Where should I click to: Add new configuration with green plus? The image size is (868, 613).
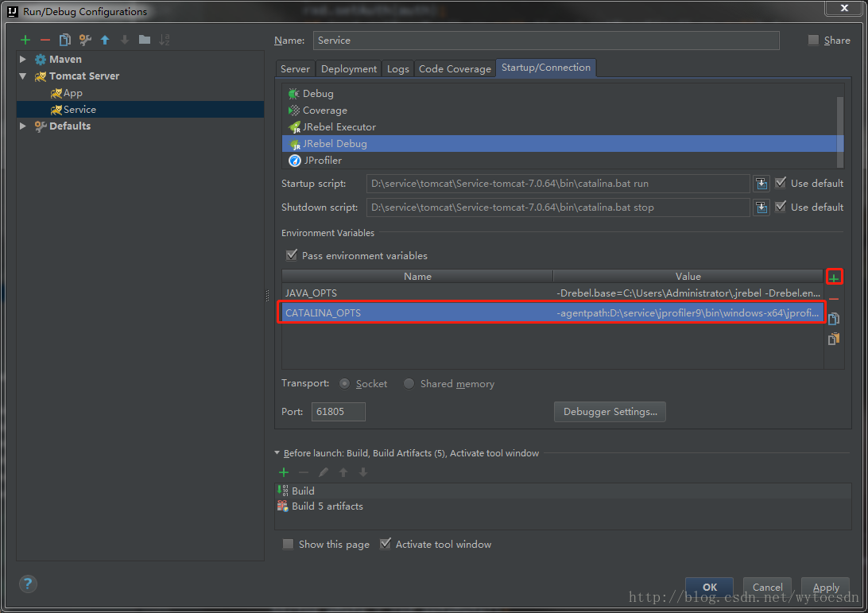coord(25,40)
